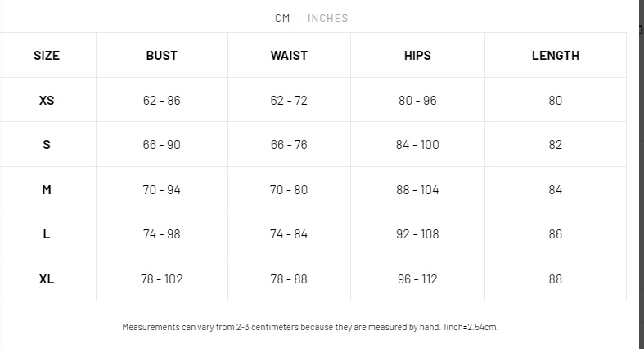This screenshot has height=349, width=644.
Task: Select the XL size row label
Action: pyautogui.click(x=47, y=279)
